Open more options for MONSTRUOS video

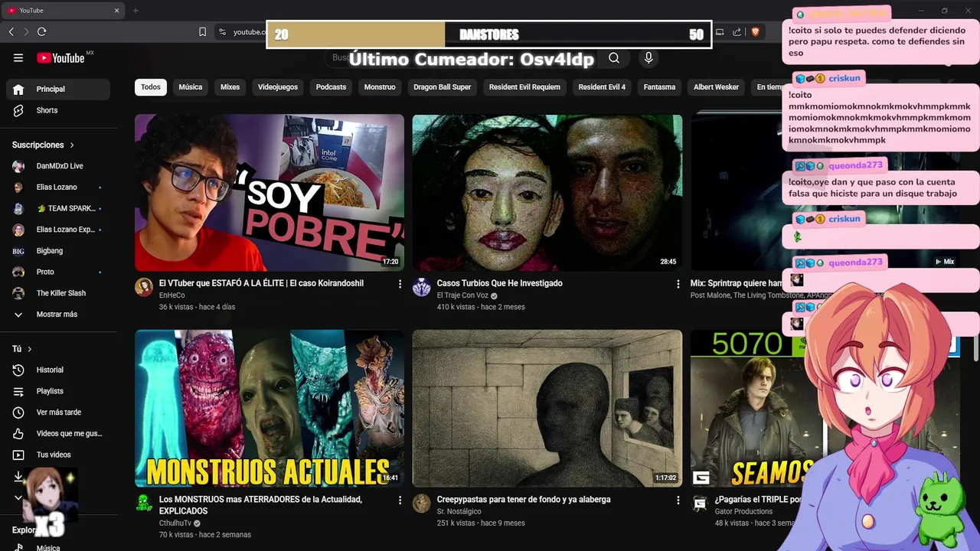400,500
